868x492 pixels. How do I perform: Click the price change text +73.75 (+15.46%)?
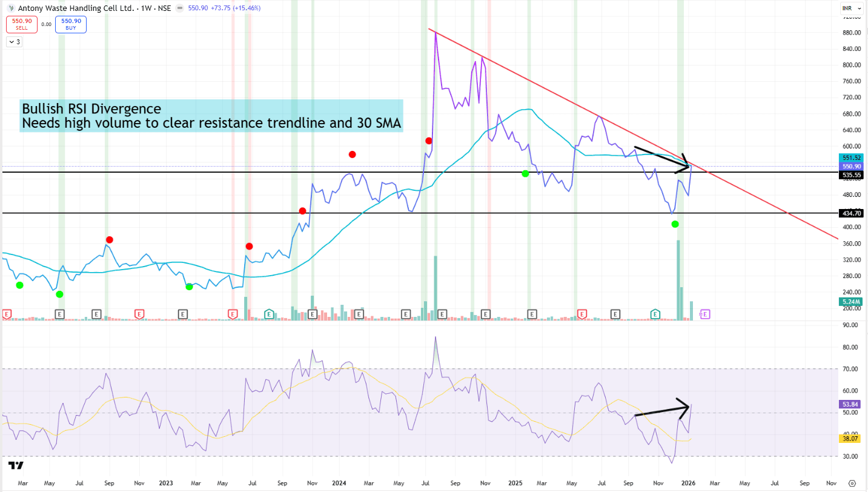237,8
